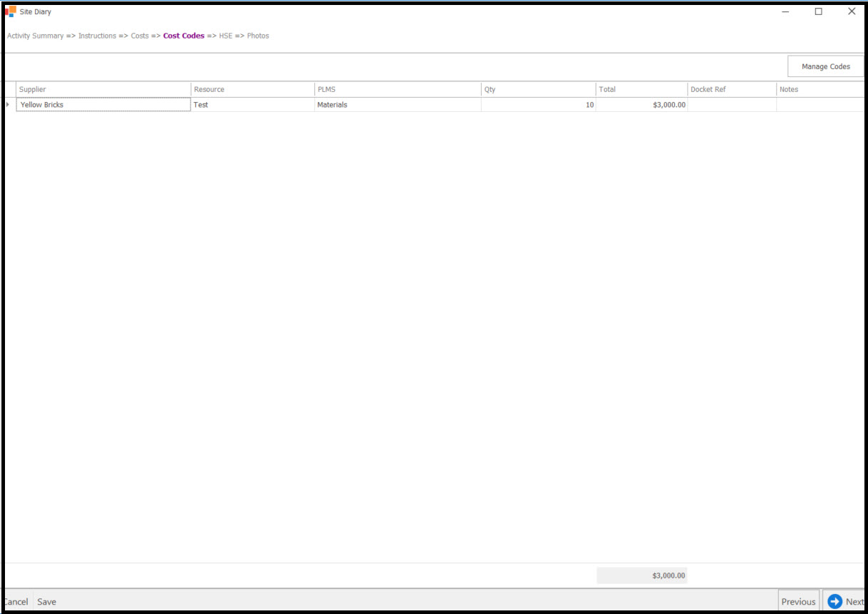Go to the Previous step

click(797, 601)
